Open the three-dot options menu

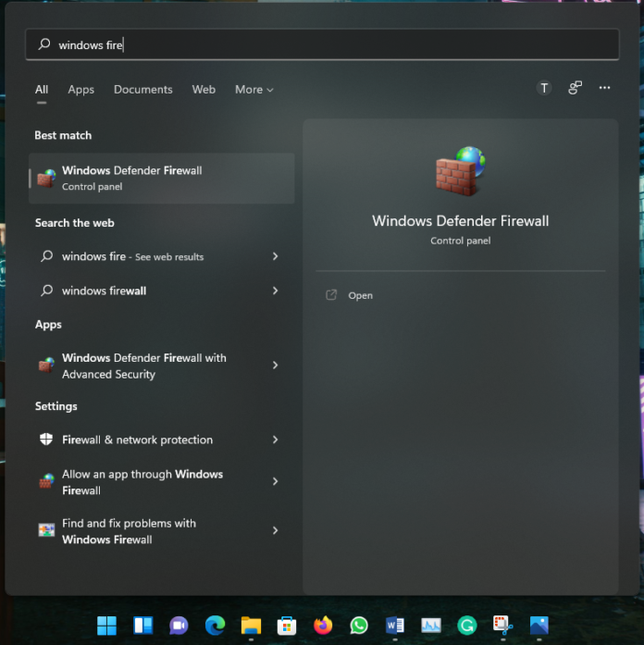[604, 88]
